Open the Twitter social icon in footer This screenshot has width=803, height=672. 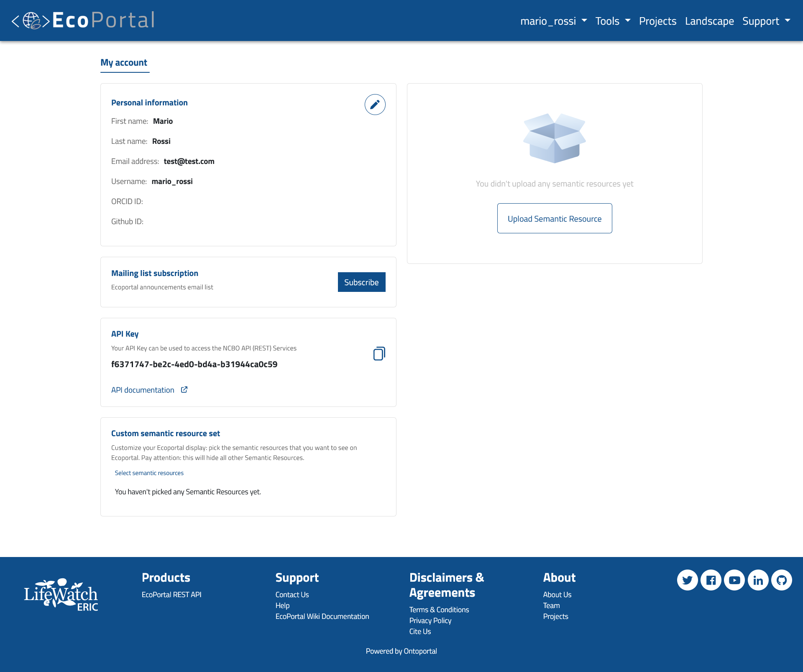pyautogui.click(x=687, y=580)
